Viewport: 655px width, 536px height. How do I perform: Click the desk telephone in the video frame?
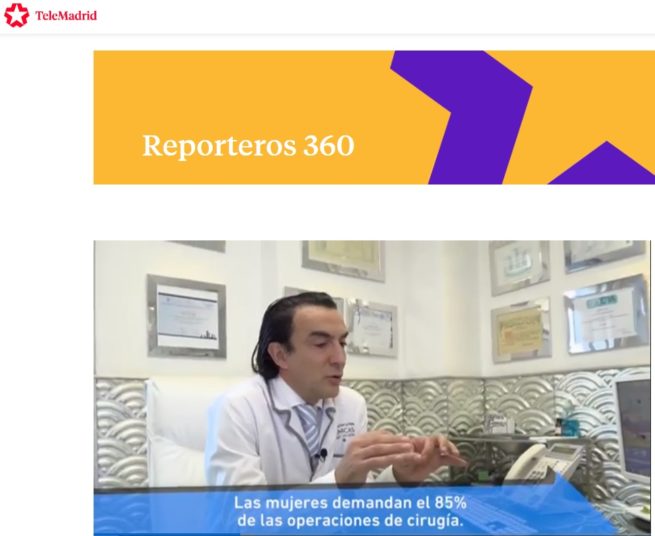pos(543,462)
